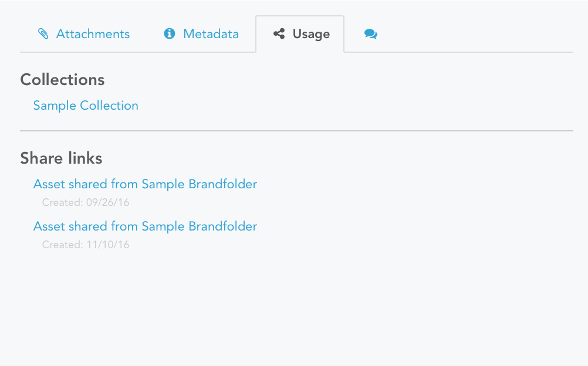Open share link created 09/26/16
The width and height of the screenshot is (588, 366).
pyautogui.click(x=145, y=184)
